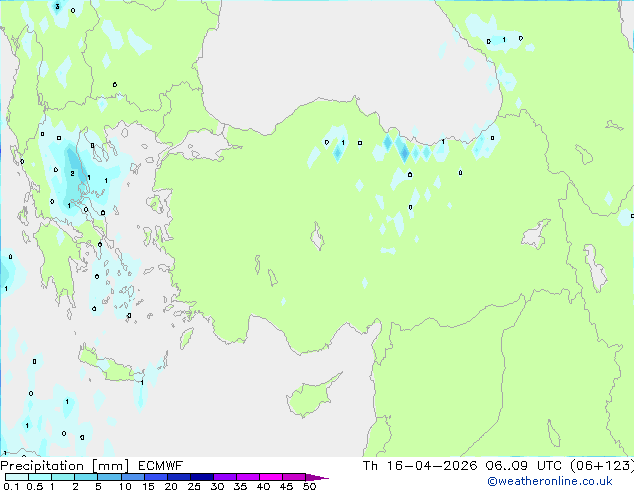Click the darkest blue rain cell in northern Turkey

coord(403,153)
